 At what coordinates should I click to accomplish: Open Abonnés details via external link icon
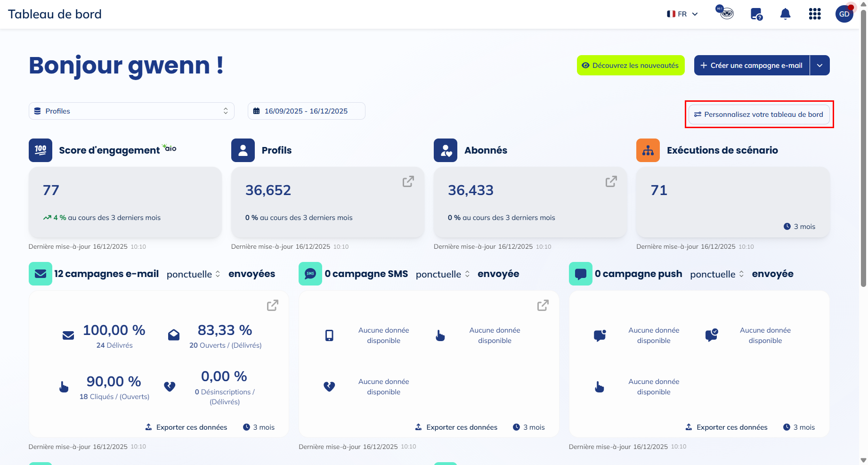pos(611,181)
